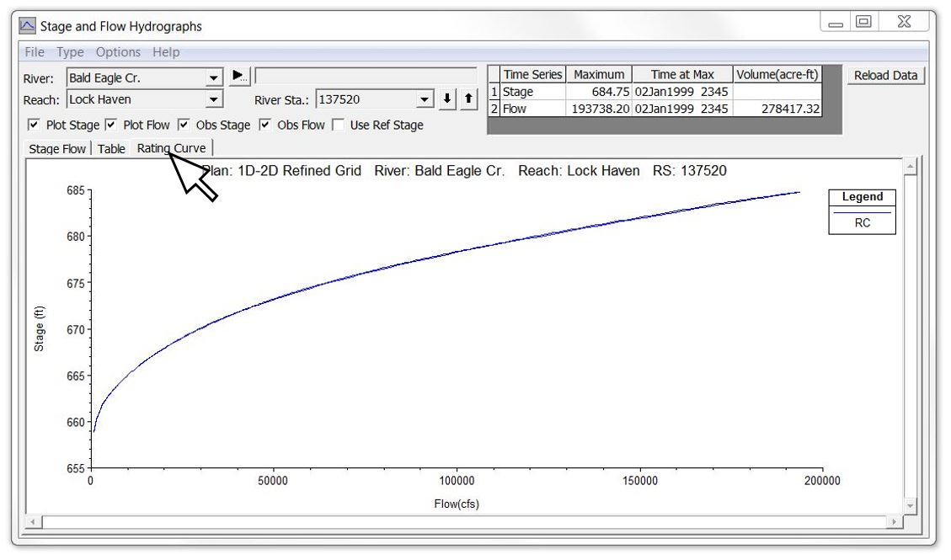The width and height of the screenshot is (951, 560).
Task: Click the hydrograph window title icon
Action: tap(27, 26)
